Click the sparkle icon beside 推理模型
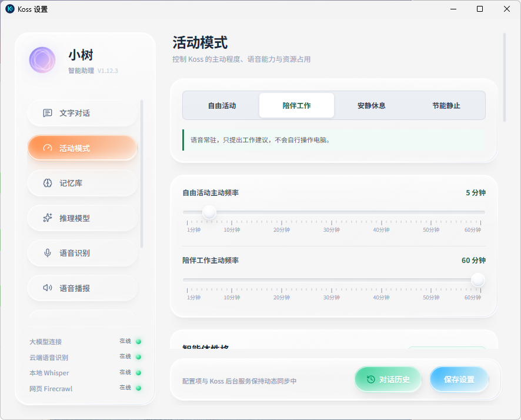Viewport: 521px width, 420px height. (x=48, y=218)
